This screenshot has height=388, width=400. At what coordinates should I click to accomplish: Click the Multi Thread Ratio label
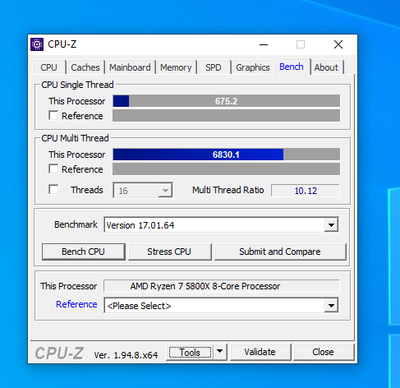click(x=228, y=190)
